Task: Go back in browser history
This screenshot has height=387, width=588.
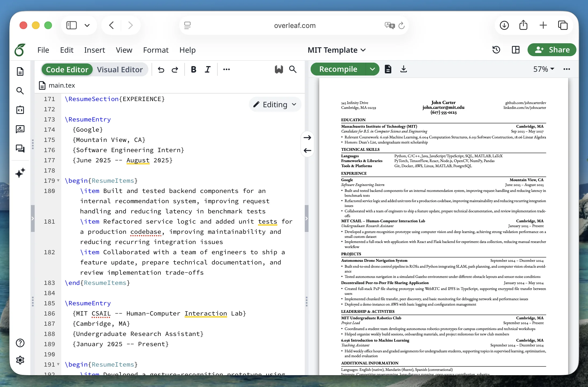Action: (x=111, y=25)
